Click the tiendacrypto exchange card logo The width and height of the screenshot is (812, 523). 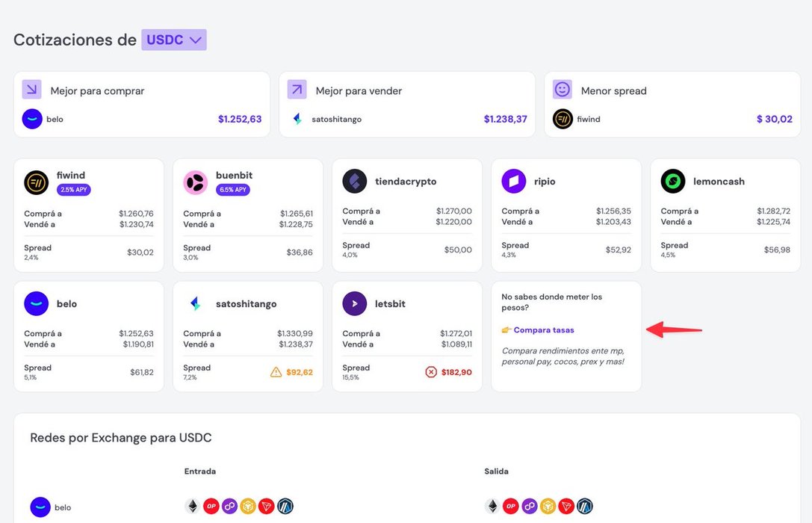[355, 182]
